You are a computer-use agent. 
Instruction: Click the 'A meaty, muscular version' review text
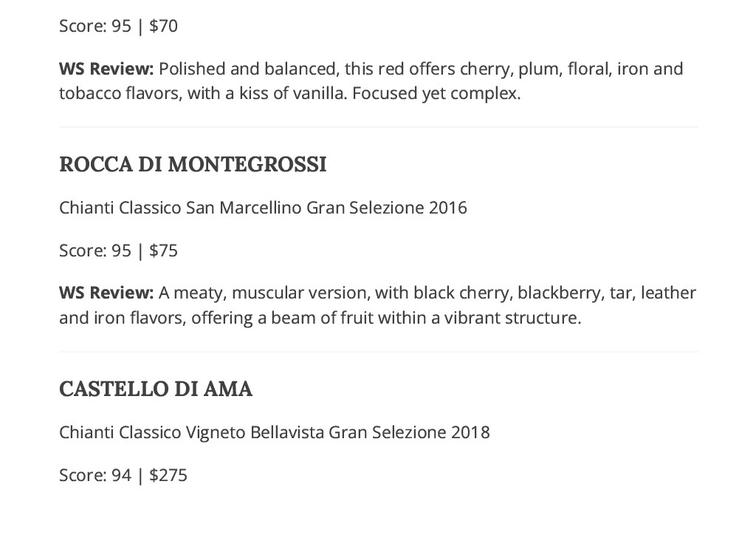[x=264, y=293]
